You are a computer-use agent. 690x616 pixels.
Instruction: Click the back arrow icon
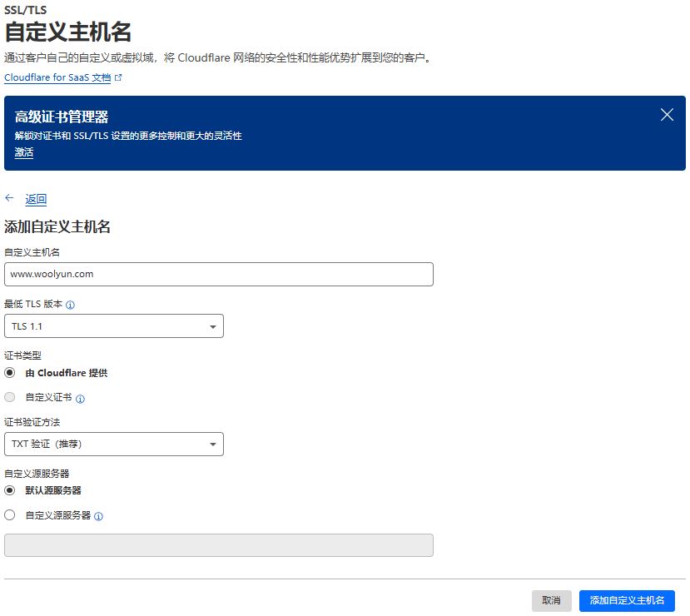click(9, 198)
